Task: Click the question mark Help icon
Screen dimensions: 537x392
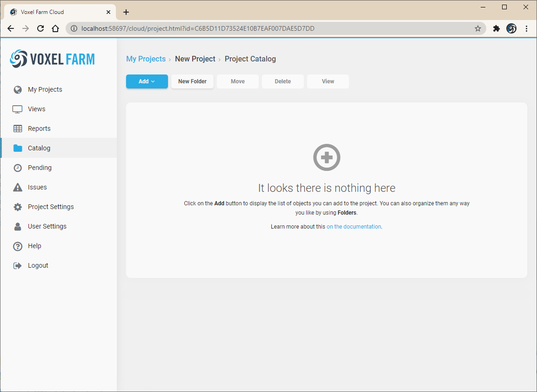Action: (x=18, y=246)
